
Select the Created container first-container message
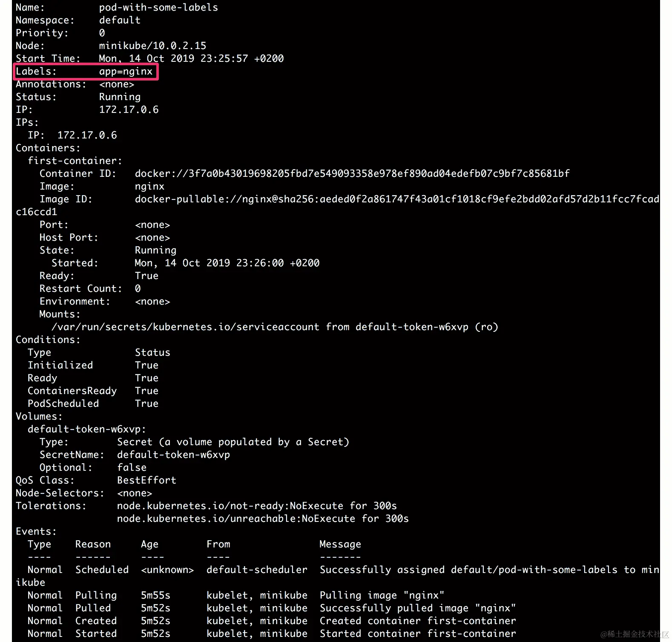point(418,621)
